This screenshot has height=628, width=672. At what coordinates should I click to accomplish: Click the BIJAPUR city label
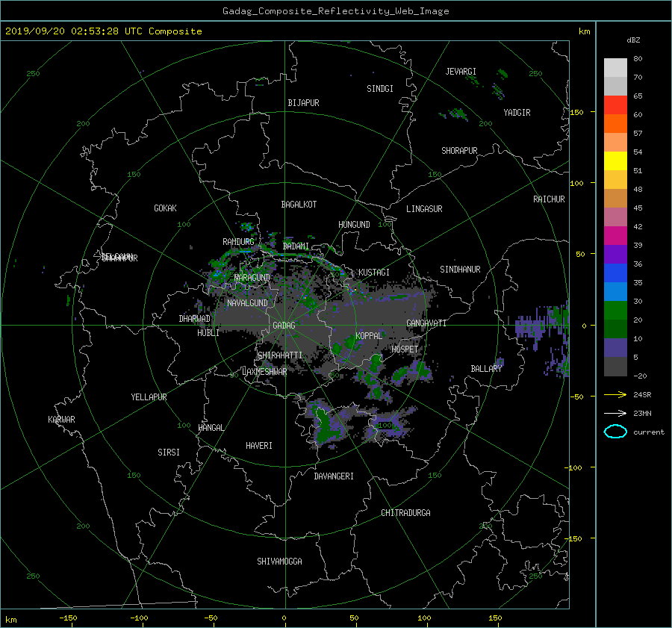click(x=303, y=103)
